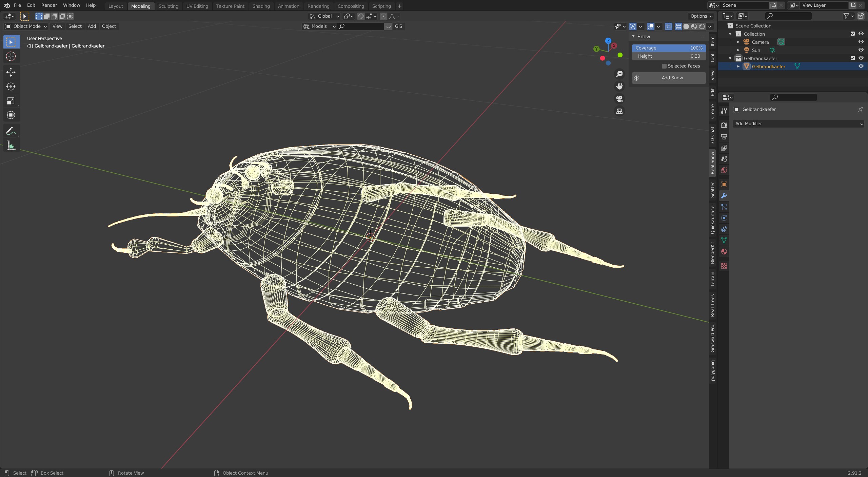868x477 pixels.
Task: Select the Move tool
Action: point(11,72)
